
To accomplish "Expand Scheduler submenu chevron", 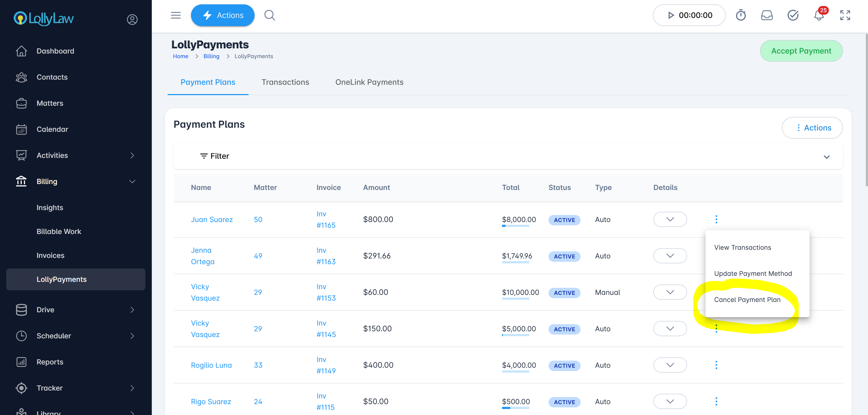I will point(132,336).
